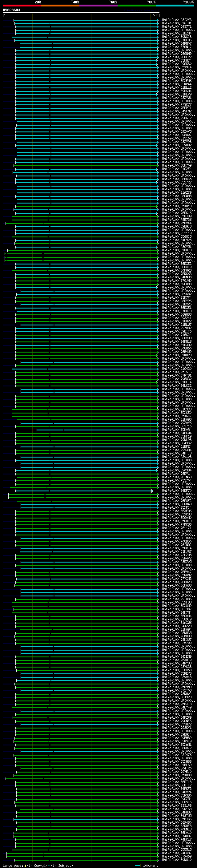The width and height of the screenshot is (197, 868).
Task: Open the UniRef100_A8DYR6 hit link
Action: (x=177, y=301)
